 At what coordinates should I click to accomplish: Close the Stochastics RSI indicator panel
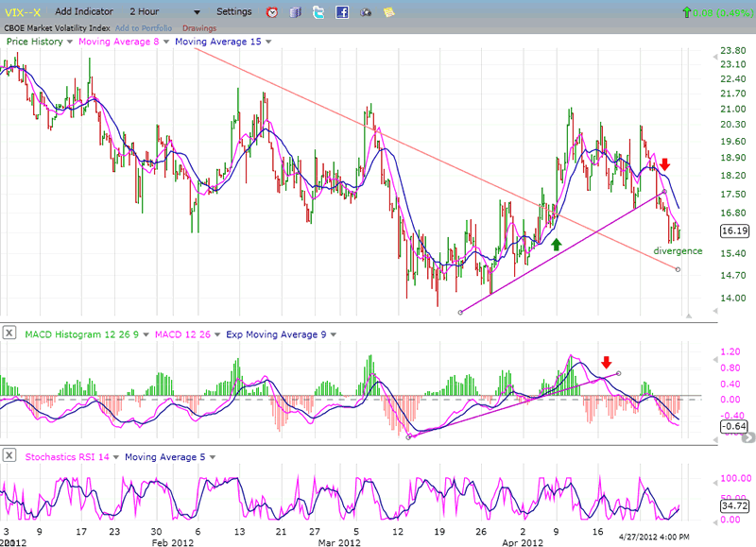(9, 456)
